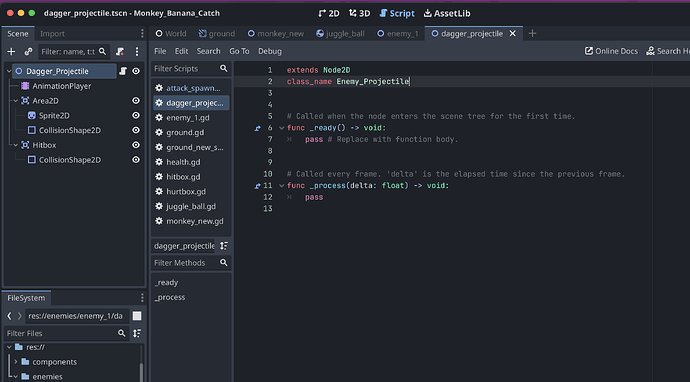690x382 pixels.
Task: Open the Go To menu
Action: [x=239, y=51]
